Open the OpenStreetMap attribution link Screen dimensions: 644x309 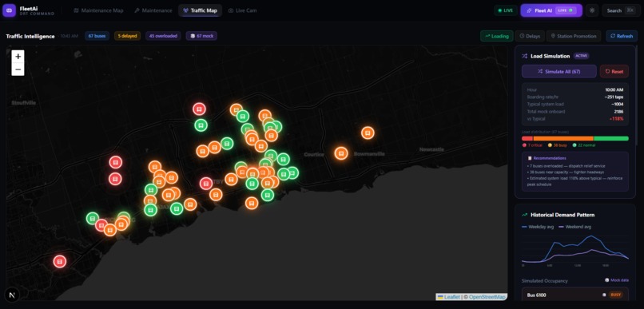(487, 297)
